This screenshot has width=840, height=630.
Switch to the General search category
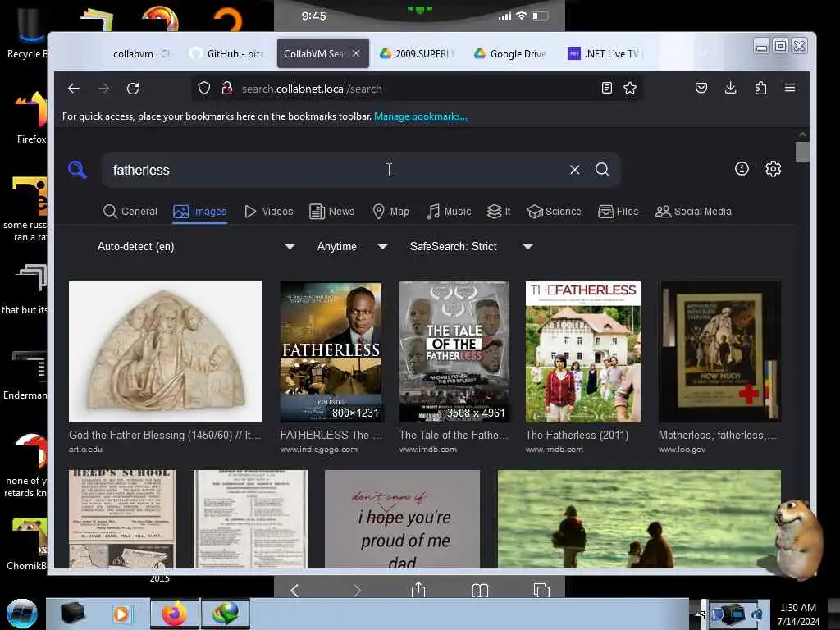tap(130, 212)
